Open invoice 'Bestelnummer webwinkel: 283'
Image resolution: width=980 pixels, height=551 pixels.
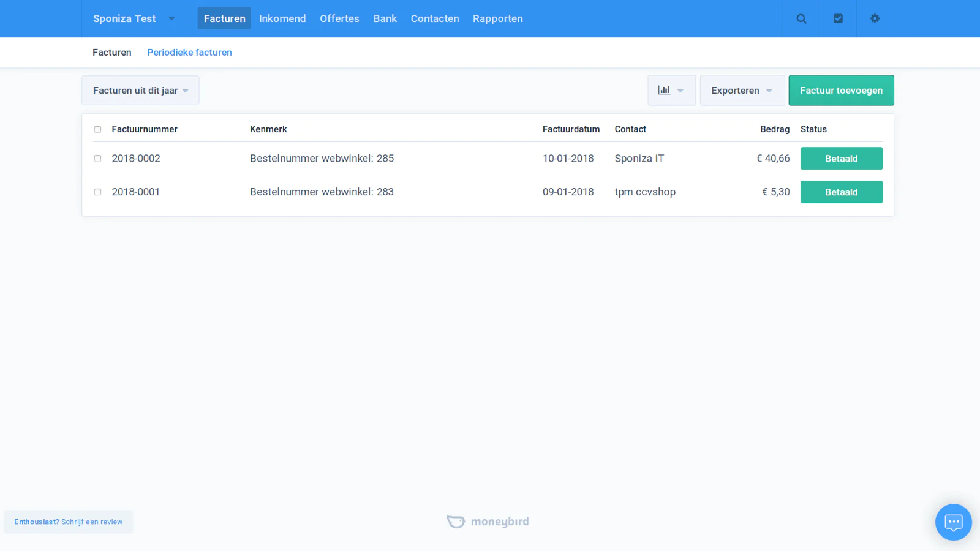(322, 192)
